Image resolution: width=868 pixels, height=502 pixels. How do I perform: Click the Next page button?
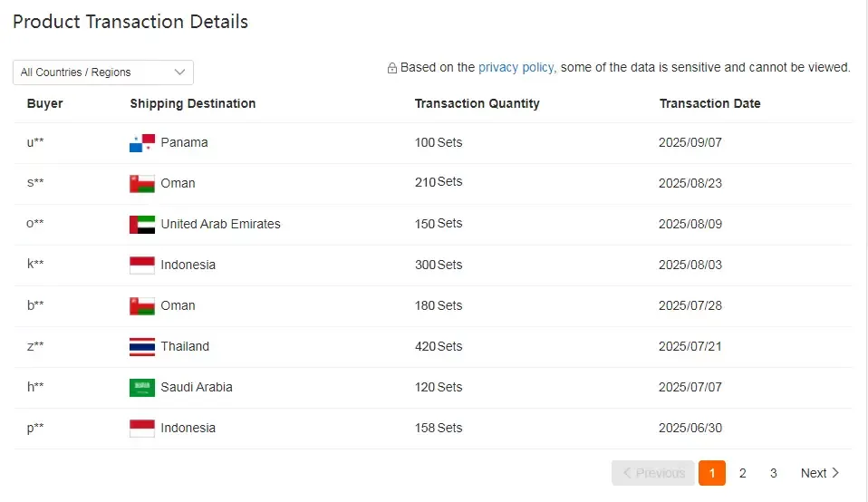(820, 473)
